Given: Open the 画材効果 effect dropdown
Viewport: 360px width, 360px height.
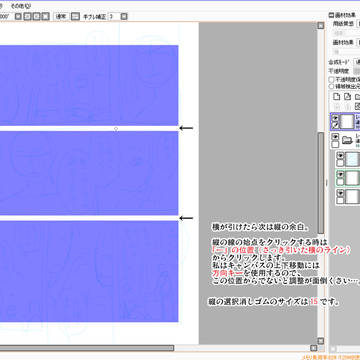Looking at the screenshot, I should [x=358, y=42].
